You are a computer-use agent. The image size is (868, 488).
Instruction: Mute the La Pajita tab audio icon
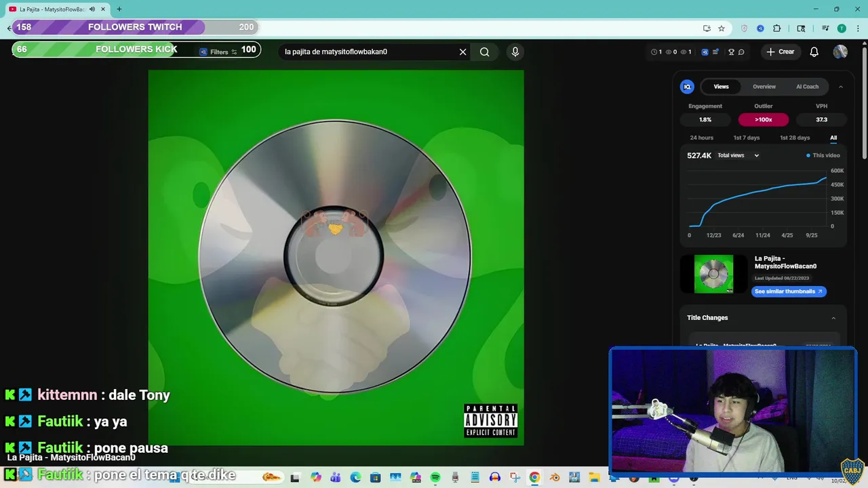92,9
